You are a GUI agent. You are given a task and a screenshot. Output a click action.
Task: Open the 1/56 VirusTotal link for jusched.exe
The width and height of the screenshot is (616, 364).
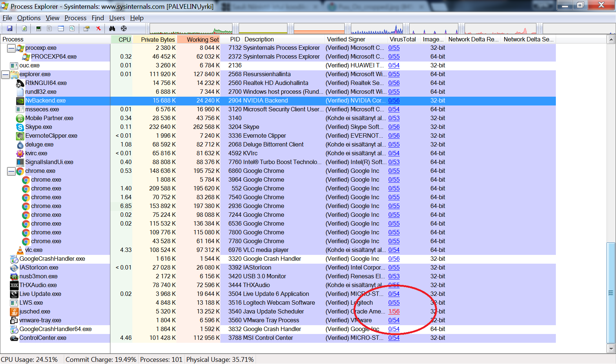pyautogui.click(x=394, y=312)
